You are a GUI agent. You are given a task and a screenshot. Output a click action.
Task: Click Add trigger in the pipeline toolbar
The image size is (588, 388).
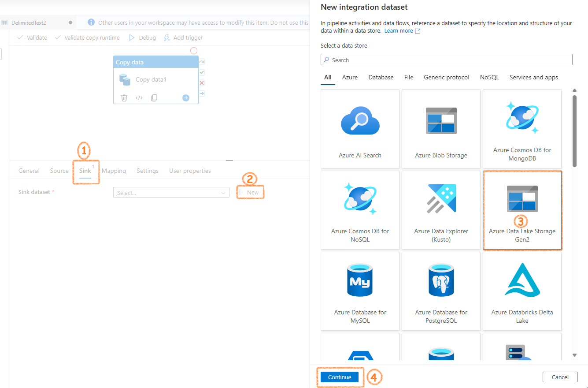tap(183, 37)
